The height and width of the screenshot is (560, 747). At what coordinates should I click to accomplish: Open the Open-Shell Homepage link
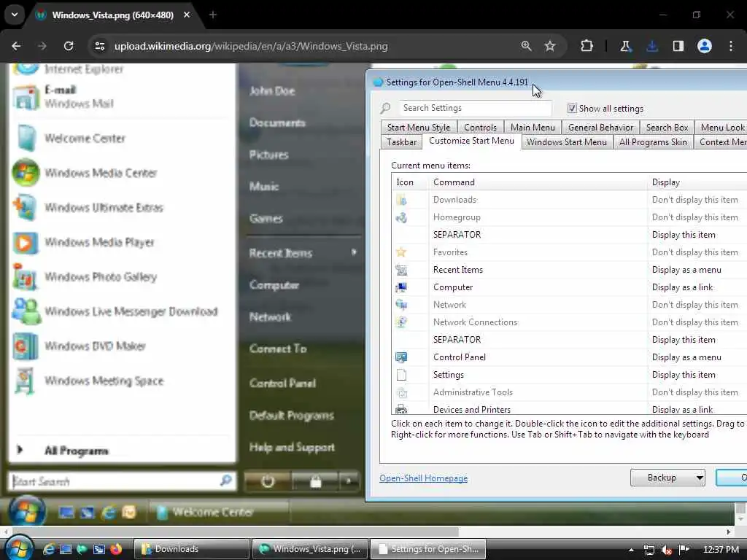(x=424, y=478)
